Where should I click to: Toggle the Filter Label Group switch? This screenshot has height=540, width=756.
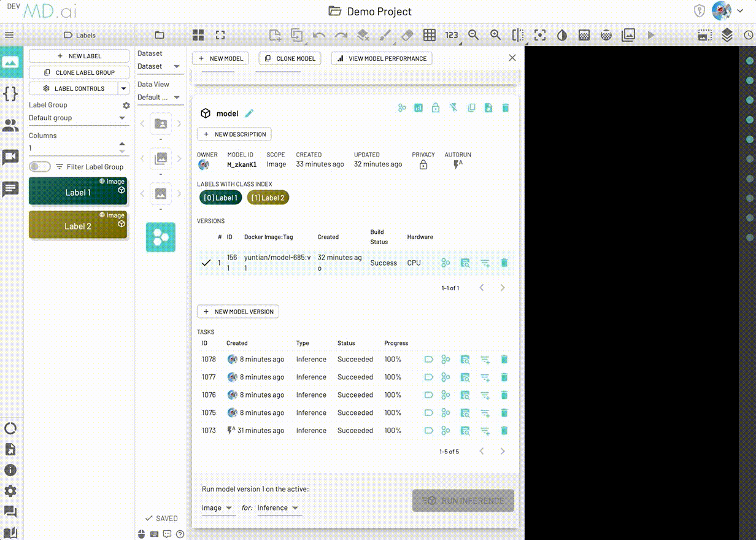point(39,166)
